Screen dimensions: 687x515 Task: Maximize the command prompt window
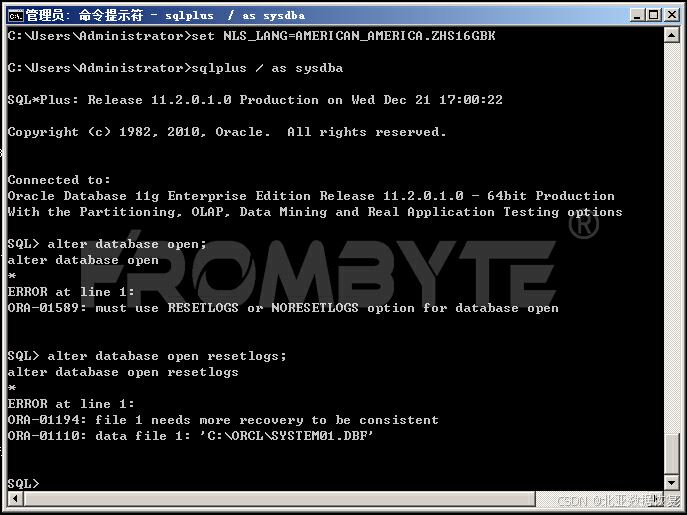(x=653, y=15)
